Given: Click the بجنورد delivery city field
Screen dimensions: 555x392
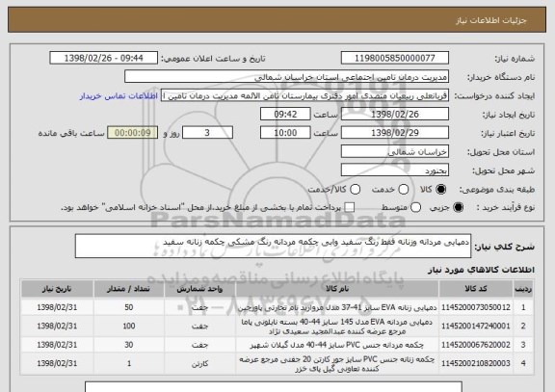Looking at the screenshot, I should click(x=395, y=170).
